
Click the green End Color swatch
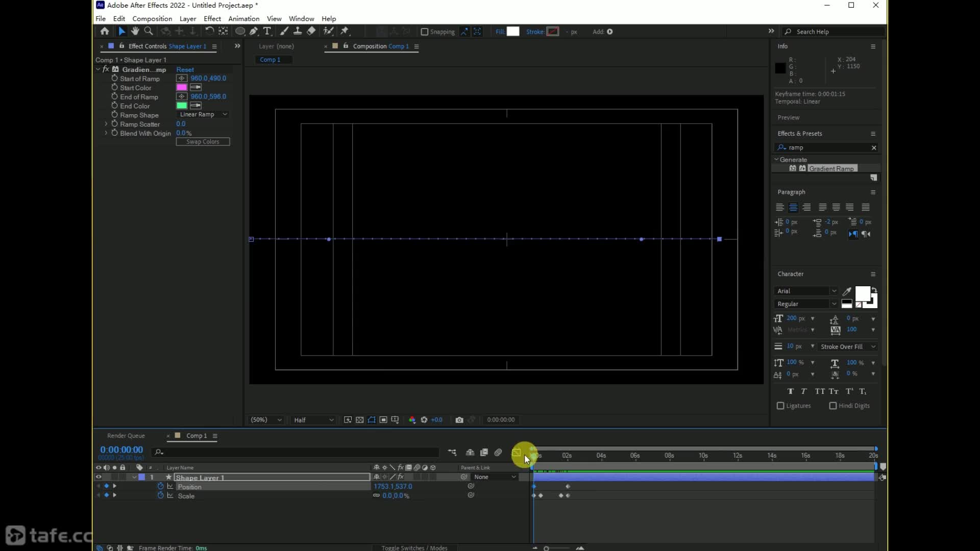[182, 106]
